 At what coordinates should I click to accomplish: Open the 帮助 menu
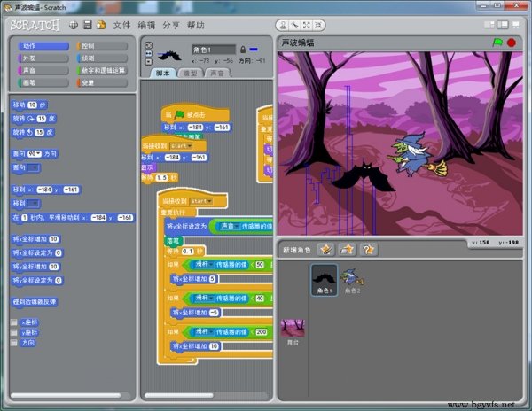(196, 25)
